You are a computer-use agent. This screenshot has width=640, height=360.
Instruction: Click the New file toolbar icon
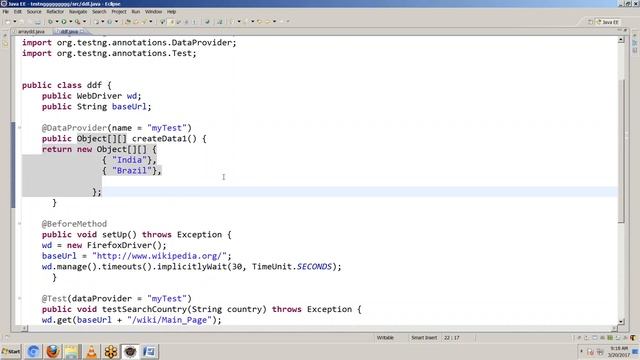8,22
